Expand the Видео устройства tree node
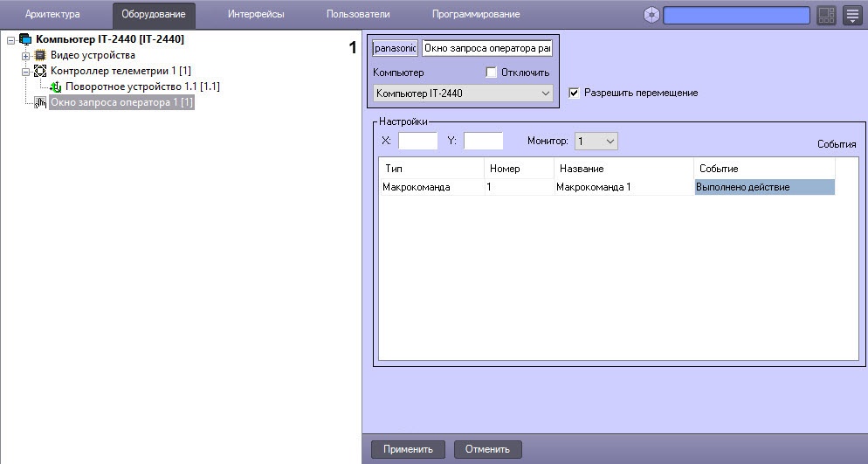 pos(26,56)
